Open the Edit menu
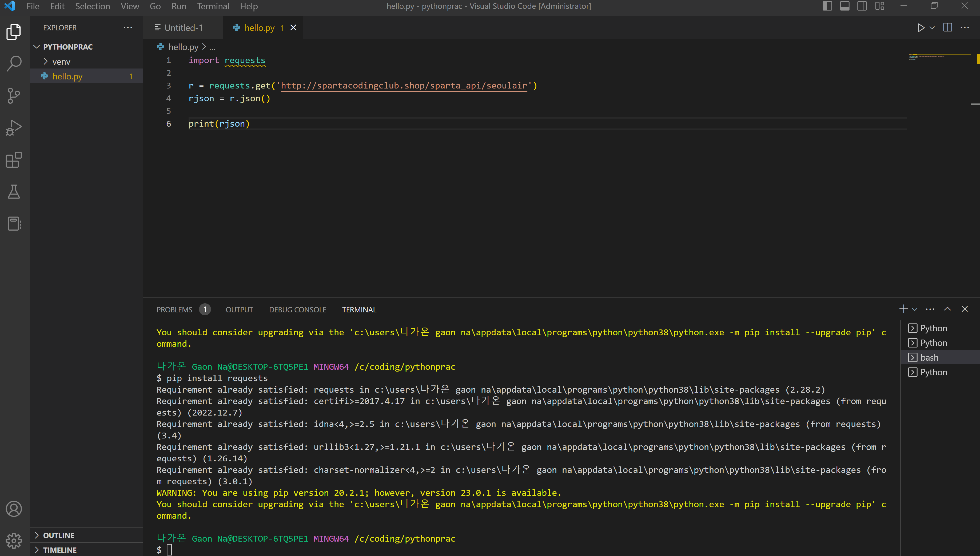Image resolution: width=980 pixels, height=556 pixels. pyautogui.click(x=57, y=6)
